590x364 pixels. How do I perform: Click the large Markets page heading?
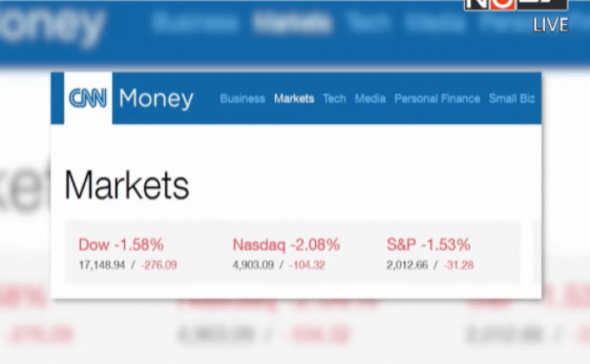click(x=127, y=185)
